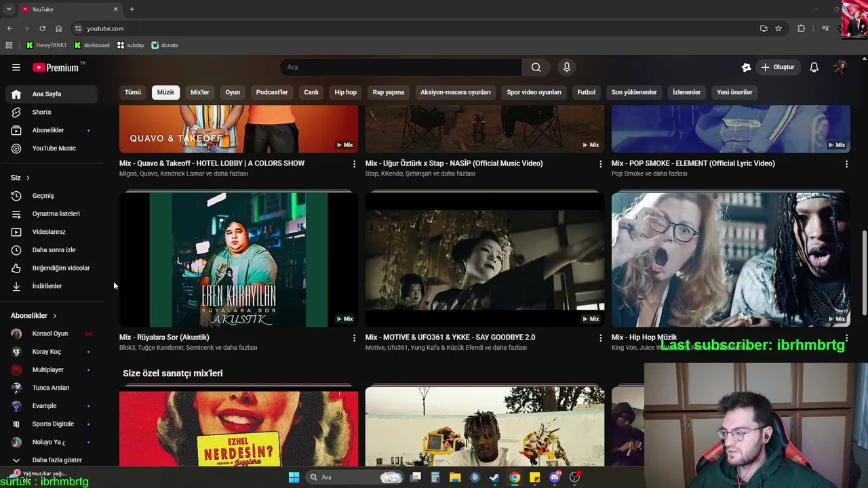Click the youtube.com address bar
Image resolution: width=868 pixels, height=488 pixels.
(x=414, y=28)
